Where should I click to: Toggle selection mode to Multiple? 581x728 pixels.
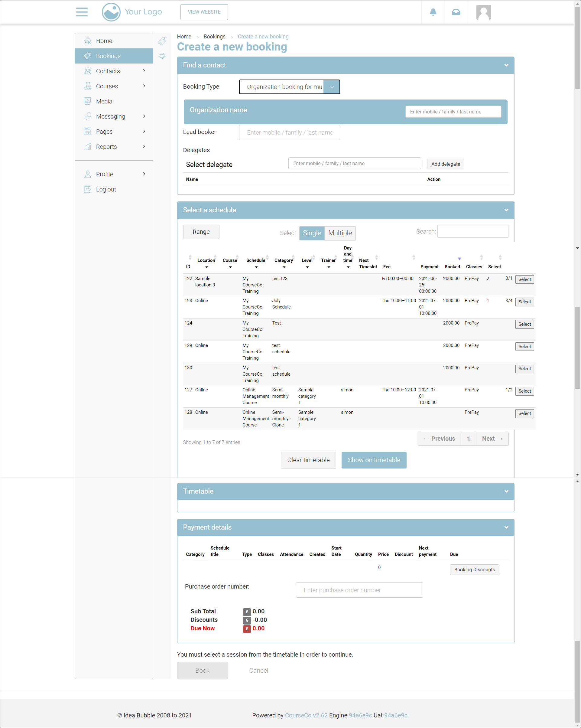point(340,233)
